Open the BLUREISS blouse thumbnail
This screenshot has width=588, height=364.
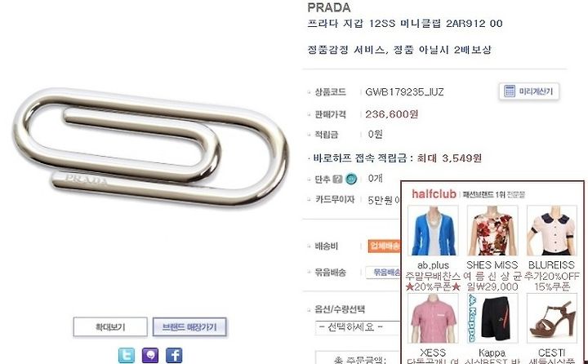point(551,230)
